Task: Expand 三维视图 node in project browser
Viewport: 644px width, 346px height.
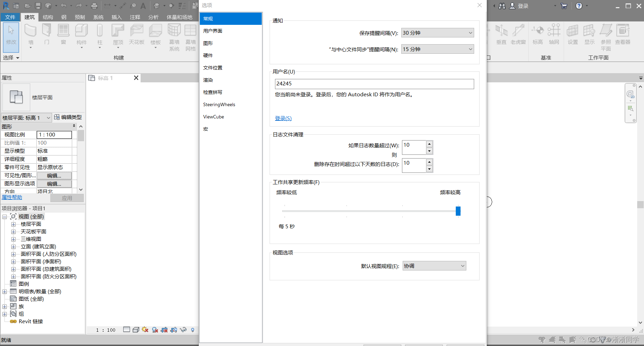Action: (x=14, y=239)
